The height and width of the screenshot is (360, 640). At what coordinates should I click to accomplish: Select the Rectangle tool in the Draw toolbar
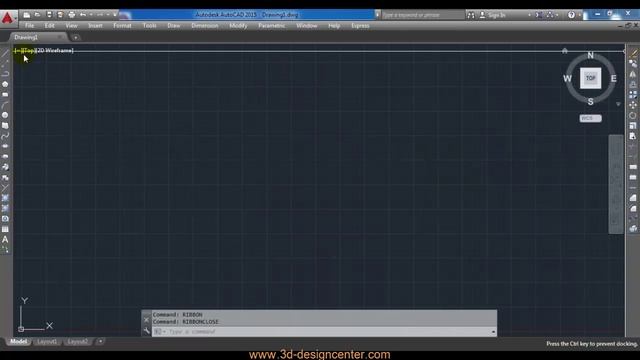point(5,94)
